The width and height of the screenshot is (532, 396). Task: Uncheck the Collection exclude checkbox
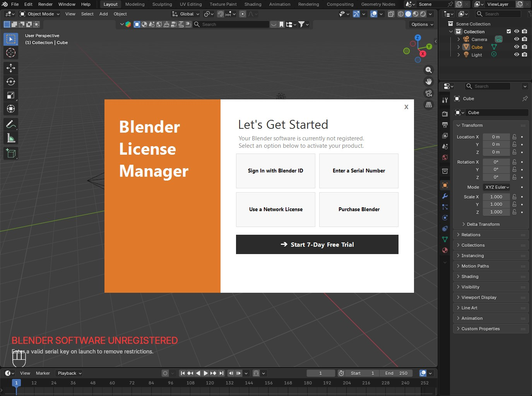(509, 31)
